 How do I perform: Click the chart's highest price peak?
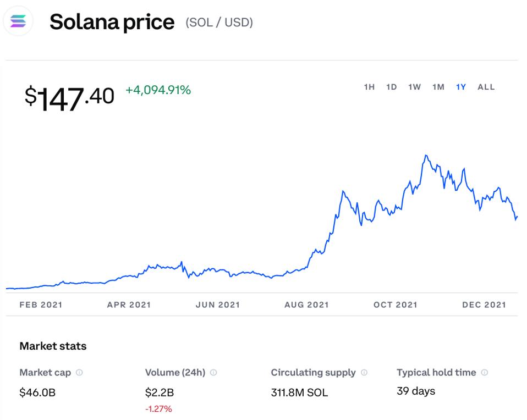pyautogui.click(x=426, y=156)
